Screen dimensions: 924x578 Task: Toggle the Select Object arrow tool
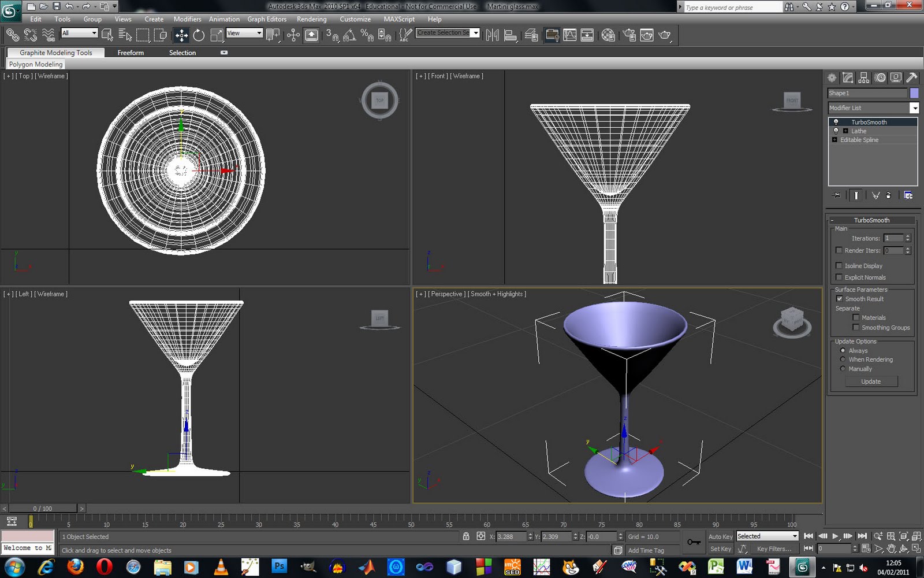[108, 35]
